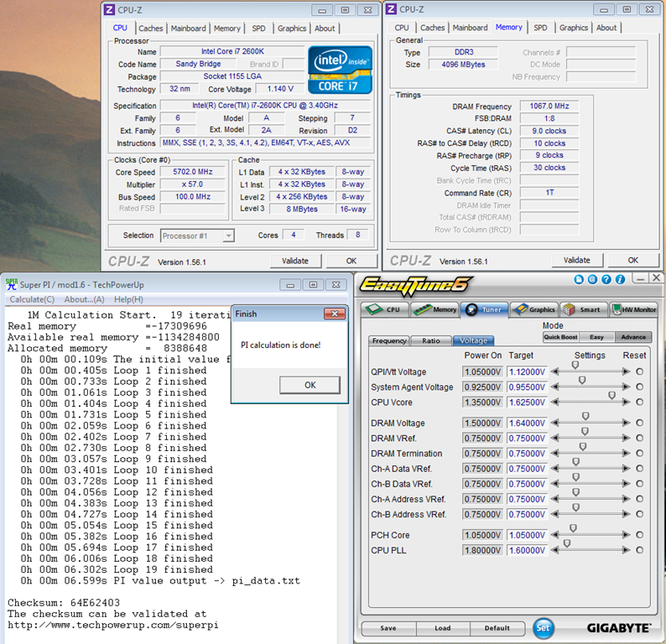Click OK in the right CPU-Z window
Screen dimensions: 666x644
point(633,260)
